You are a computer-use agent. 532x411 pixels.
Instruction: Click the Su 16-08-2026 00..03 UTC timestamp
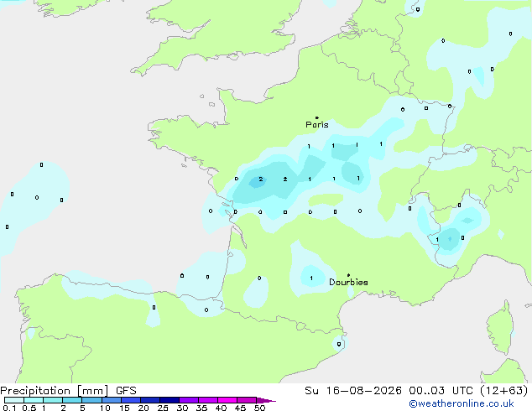pyautogui.click(x=416, y=391)
